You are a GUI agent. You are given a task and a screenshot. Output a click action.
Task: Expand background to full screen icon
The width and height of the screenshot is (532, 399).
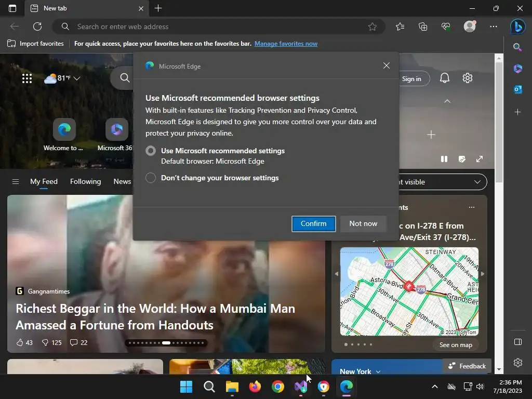click(x=480, y=159)
